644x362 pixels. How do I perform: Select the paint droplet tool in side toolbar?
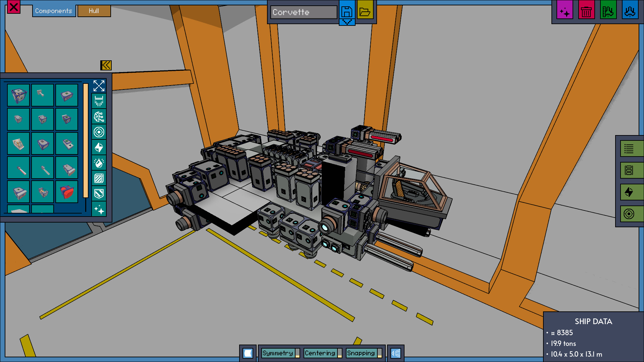(x=99, y=162)
